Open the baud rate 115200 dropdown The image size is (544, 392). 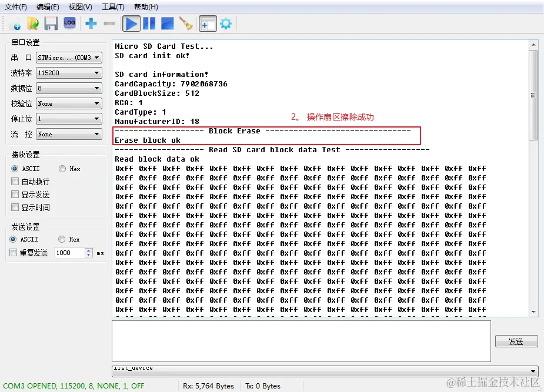pyautogui.click(x=69, y=73)
